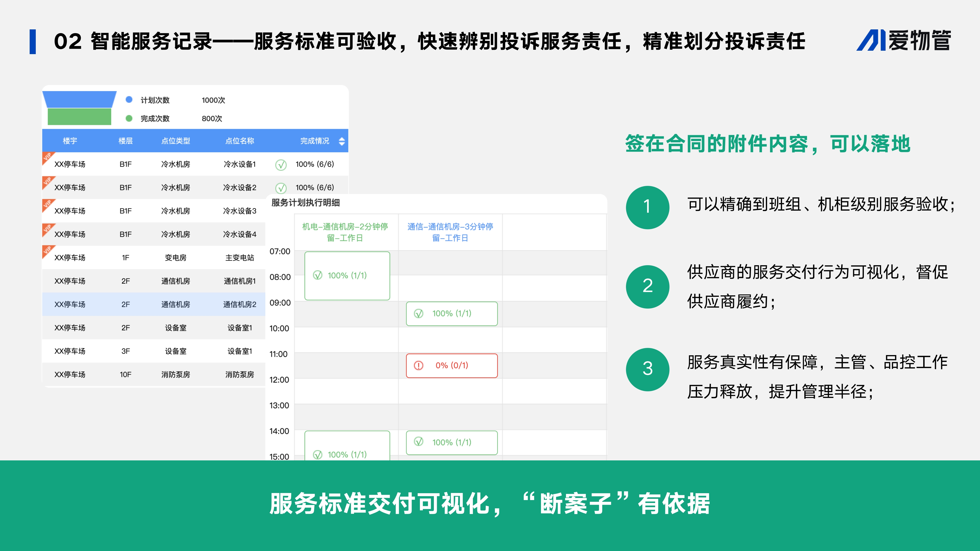Click the 消防泵房 point type cell

tap(176, 375)
